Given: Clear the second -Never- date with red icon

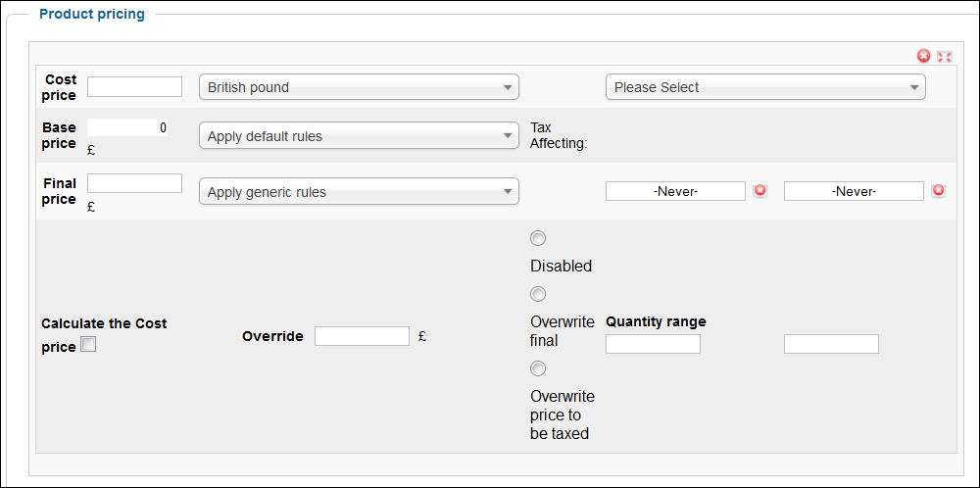Looking at the screenshot, I should [x=938, y=190].
